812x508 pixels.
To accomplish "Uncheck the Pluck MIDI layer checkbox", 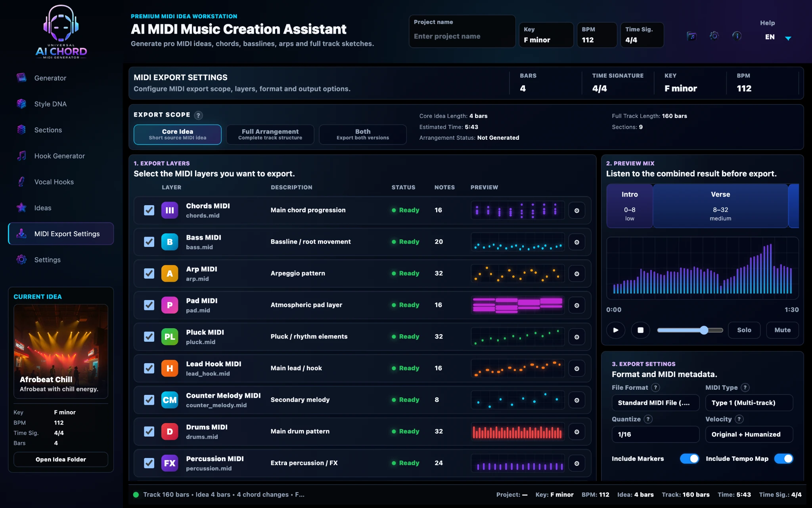I will [x=149, y=337].
